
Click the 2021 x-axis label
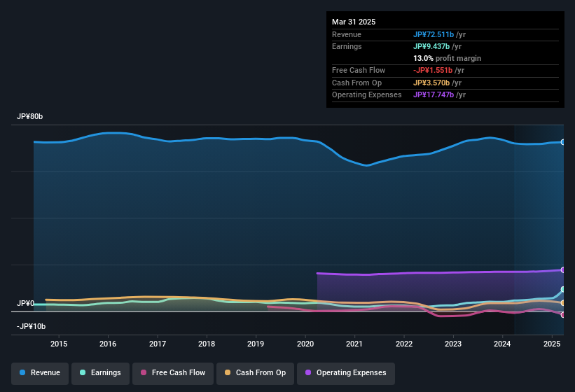354,344
